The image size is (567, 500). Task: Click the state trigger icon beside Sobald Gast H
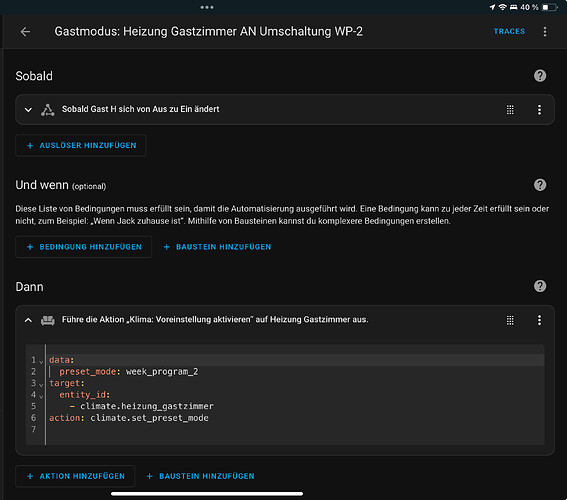click(47, 110)
